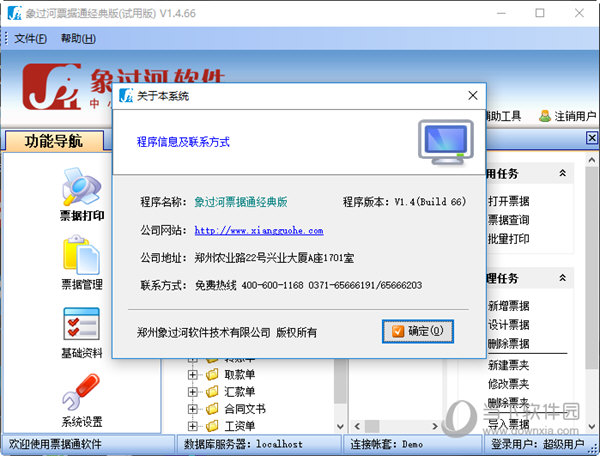Click 数据库服务器: localhost status entry
This screenshot has width=600, height=456.
coord(243,444)
